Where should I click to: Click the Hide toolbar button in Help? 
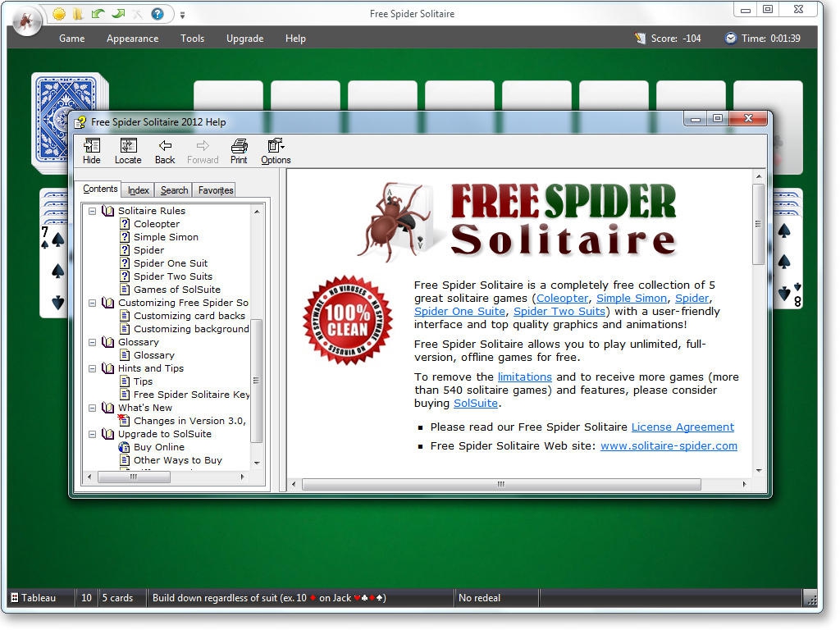click(92, 151)
